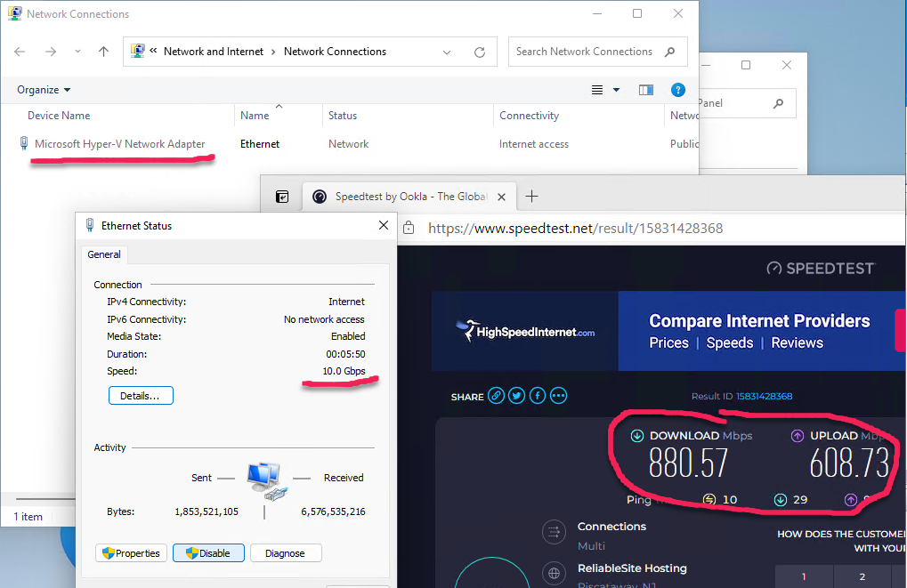907x588 pixels.
Task: Open a new browser tab
Action: [532, 197]
